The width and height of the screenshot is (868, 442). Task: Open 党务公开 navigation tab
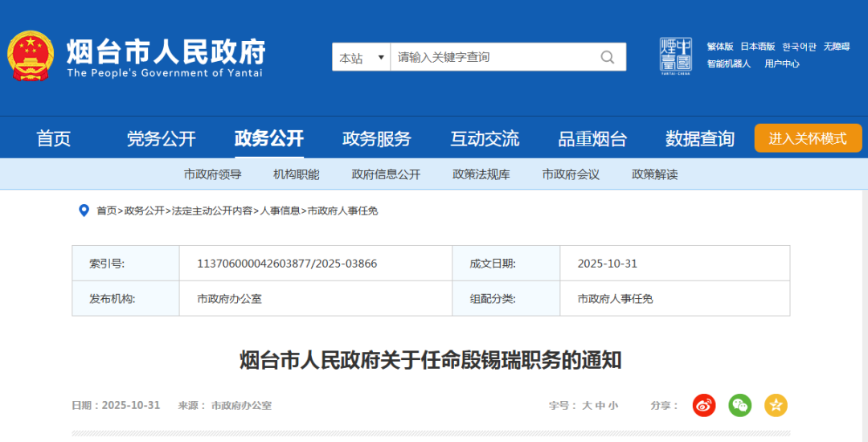pyautogui.click(x=161, y=138)
